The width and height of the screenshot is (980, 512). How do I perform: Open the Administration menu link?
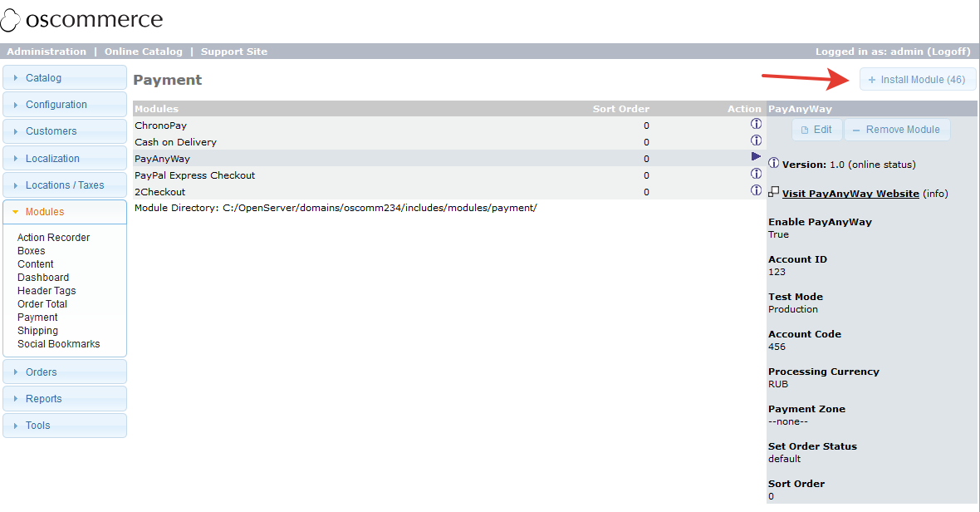(47, 52)
